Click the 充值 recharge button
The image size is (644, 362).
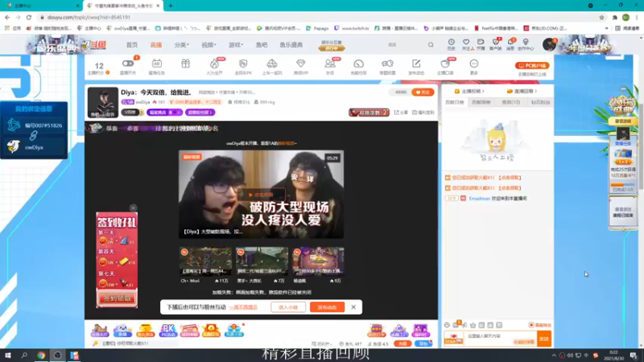(402, 343)
